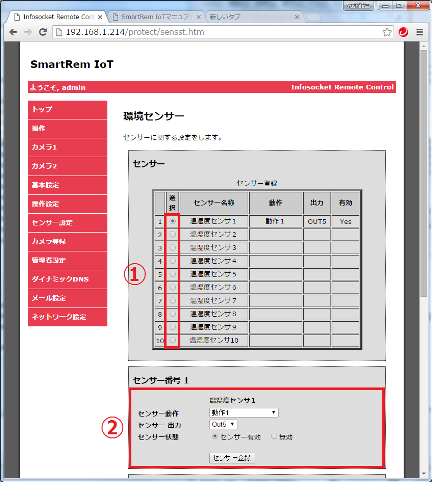Select radio button for sensor row 1

(172, 221)
